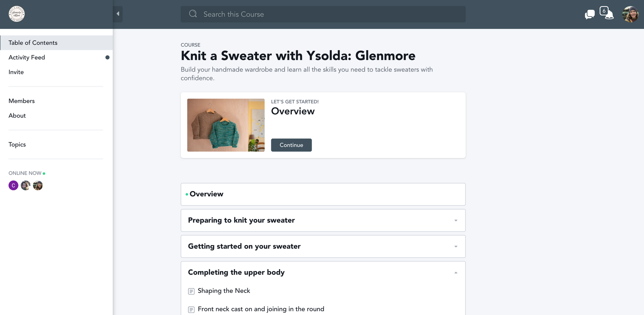644x315 pixels.
Task: Expand the Preparing to knit your sweater section
Action: [456, 220]
